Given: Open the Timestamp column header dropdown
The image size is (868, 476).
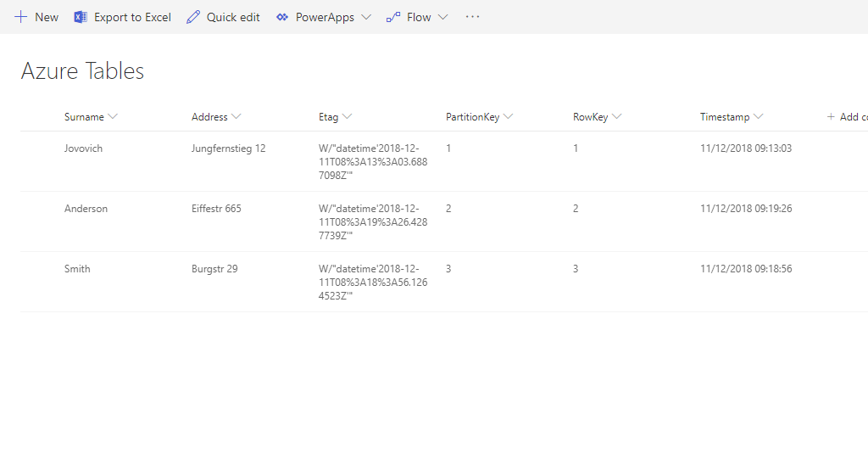Looking at the screenshot, I should click(x=758, y=117).
